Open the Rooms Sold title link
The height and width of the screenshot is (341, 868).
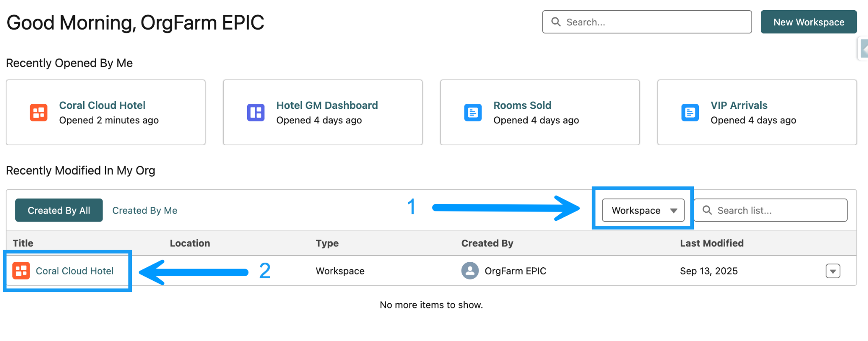522,105
